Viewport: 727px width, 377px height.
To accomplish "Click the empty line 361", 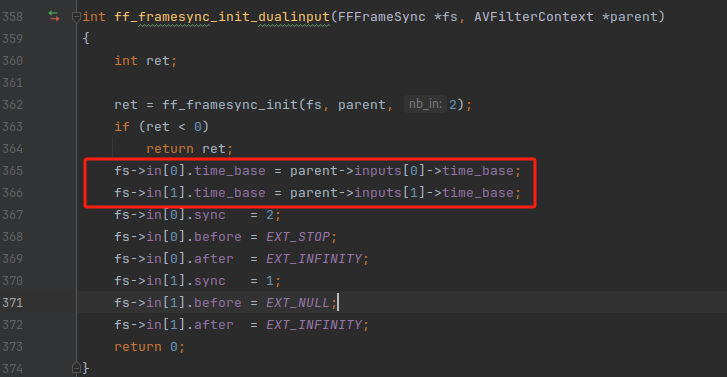I will tap(402, 83).
